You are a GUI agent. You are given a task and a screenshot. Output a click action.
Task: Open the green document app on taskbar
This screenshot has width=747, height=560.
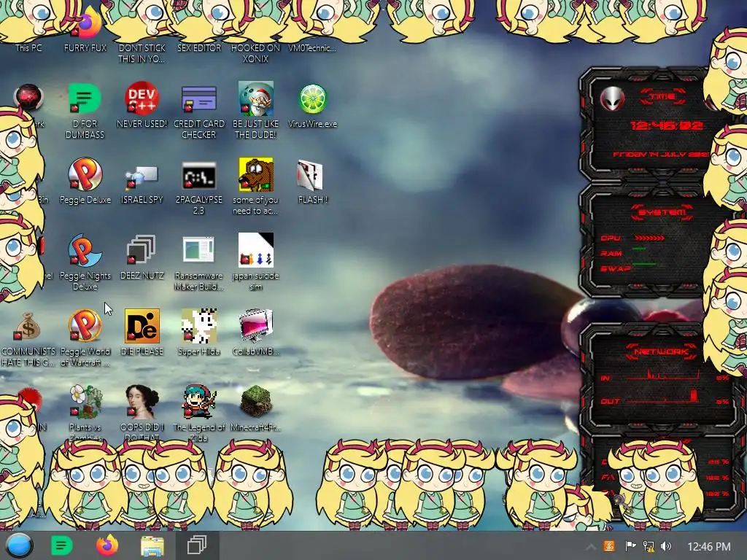[61, 545]
